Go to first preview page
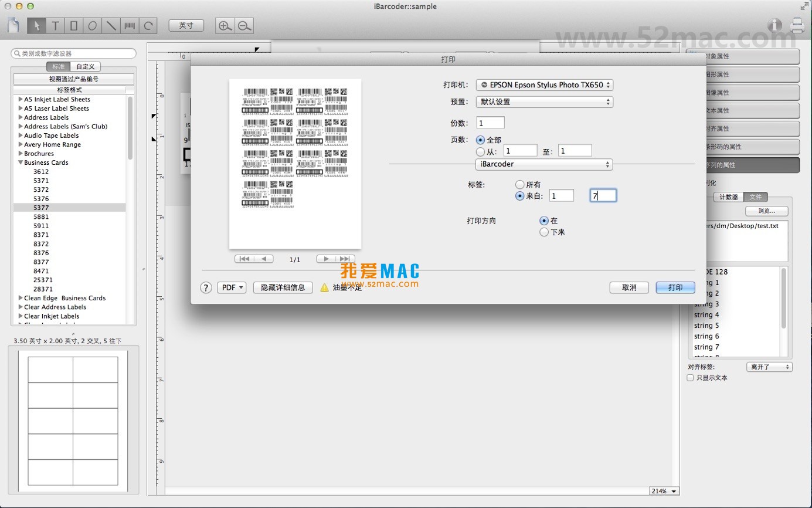812x508 pixels. (x=244, y=259)
